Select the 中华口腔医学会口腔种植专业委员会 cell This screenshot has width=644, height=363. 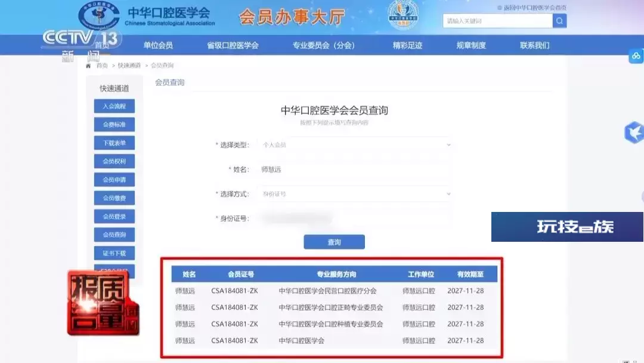tap(331, 324)
